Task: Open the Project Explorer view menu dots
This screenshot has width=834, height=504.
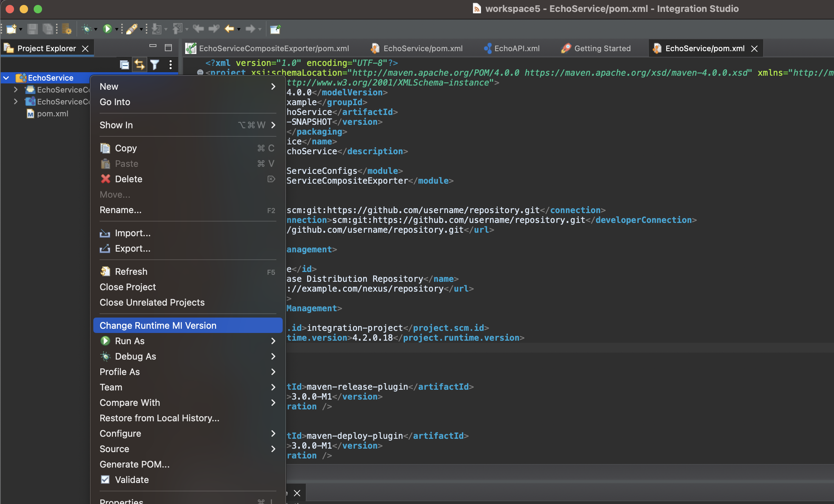Action: [x=170, y=64]
